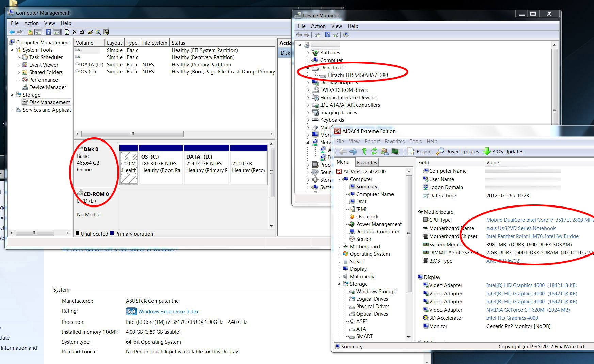
Task: Click scan for hardware changes in Device Manager
Action: pos(346,35)
